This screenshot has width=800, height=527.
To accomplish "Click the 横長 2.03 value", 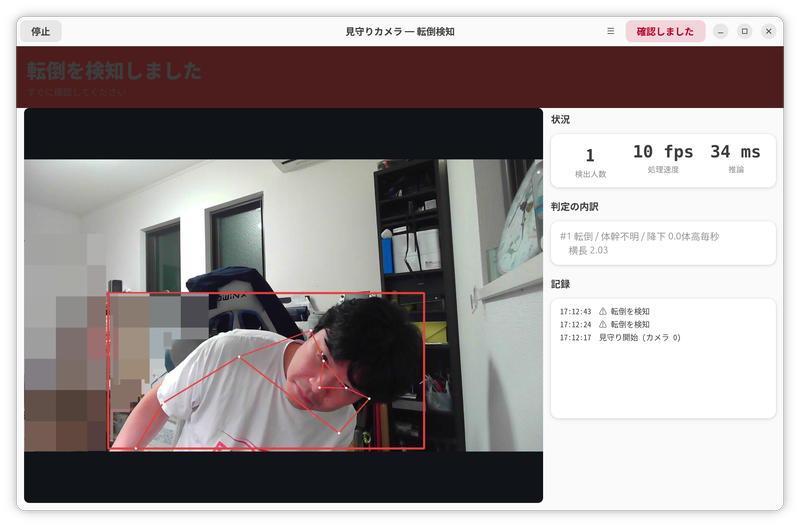I will [x=588, y=250].
